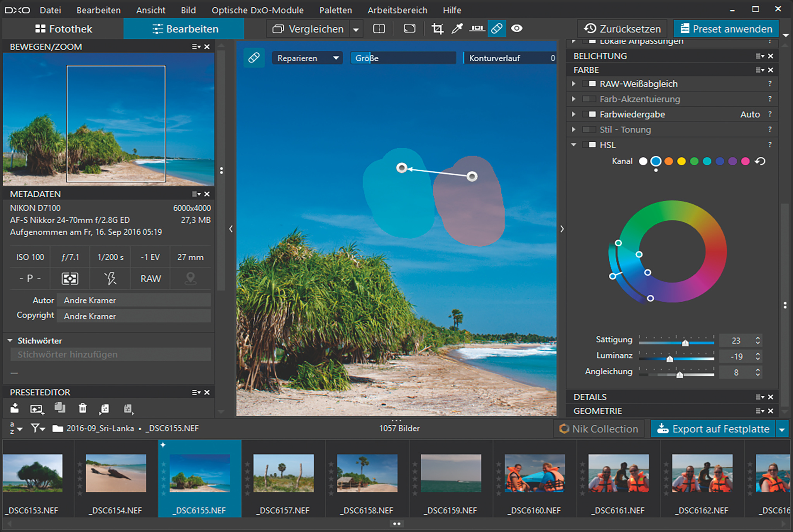The width and height of the screenshot is (793, 532).
Task: Toggle the Stil - Tonung switch
Action: pyautogui.click(x=589, y=129)
